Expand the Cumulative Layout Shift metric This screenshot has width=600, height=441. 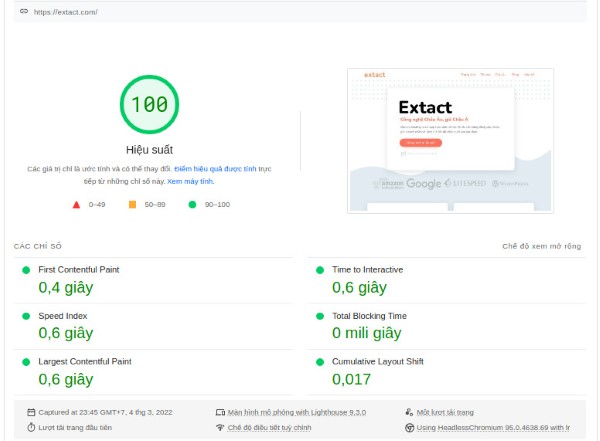click(x=377, y=362)
